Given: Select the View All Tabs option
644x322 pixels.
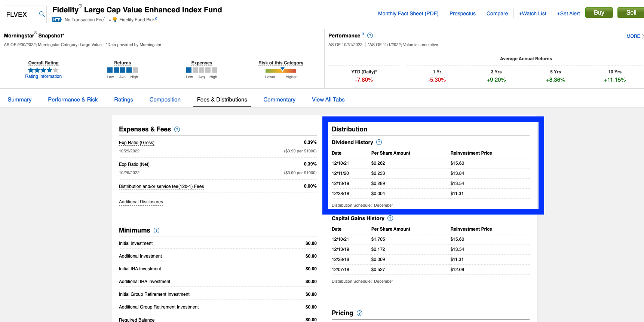Looking at the screenshot, I should coord(328,100).
